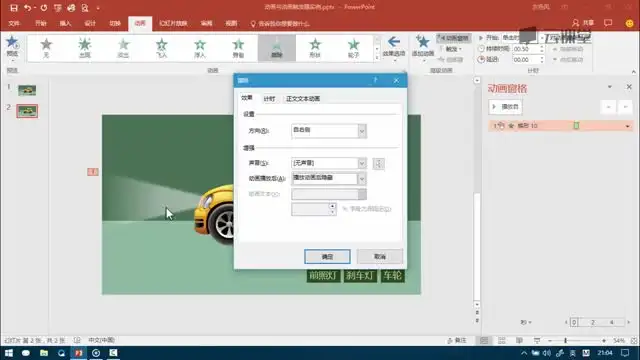Image resolution: width=640 pixels, height=360 pixels.
Task: Switch to the Transitions (切换) ribbon tab
Action: (115, 23)
